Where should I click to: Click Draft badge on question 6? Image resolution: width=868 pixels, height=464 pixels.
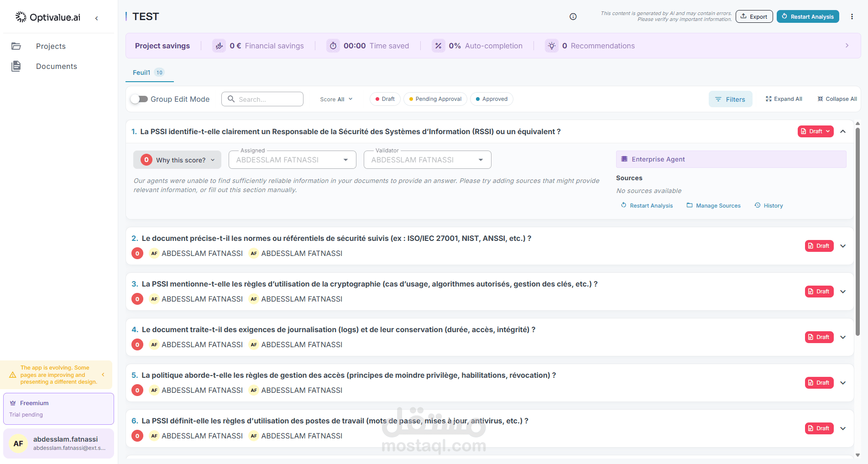819,428
